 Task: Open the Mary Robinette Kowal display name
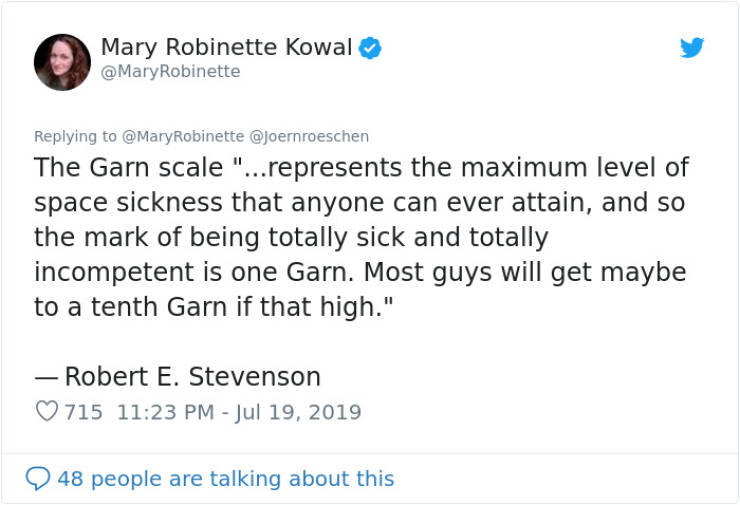[227, 47]
